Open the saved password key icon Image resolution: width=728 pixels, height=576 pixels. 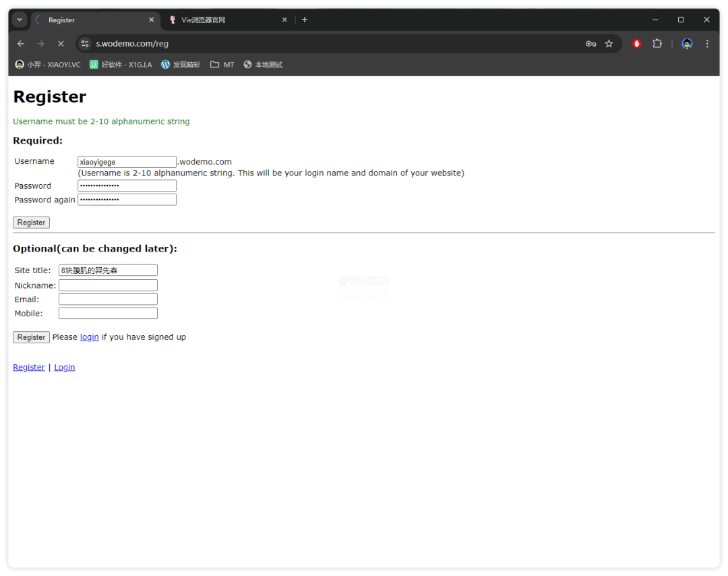(590, 44)
